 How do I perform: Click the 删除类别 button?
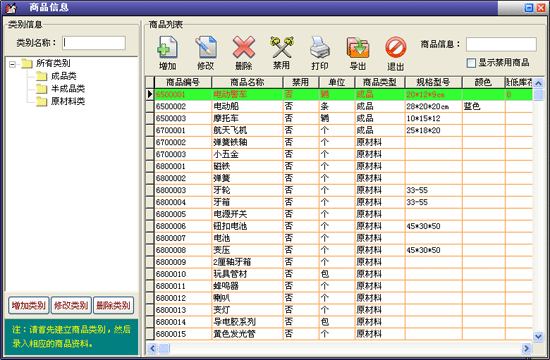point(113,306)
